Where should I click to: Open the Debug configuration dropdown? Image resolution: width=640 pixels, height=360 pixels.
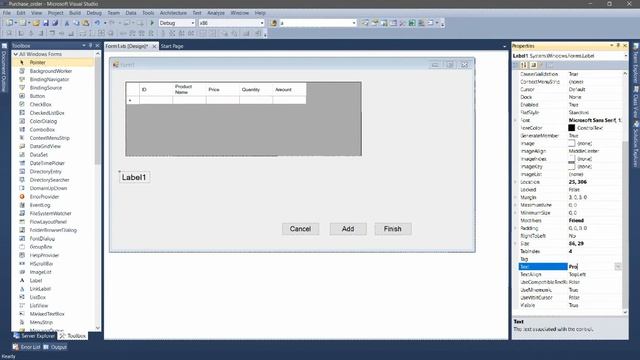(x=193, y=23)
